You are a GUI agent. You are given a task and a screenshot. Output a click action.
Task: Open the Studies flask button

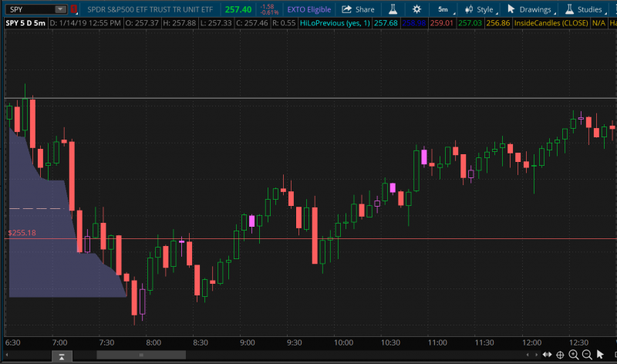(584, 10)
